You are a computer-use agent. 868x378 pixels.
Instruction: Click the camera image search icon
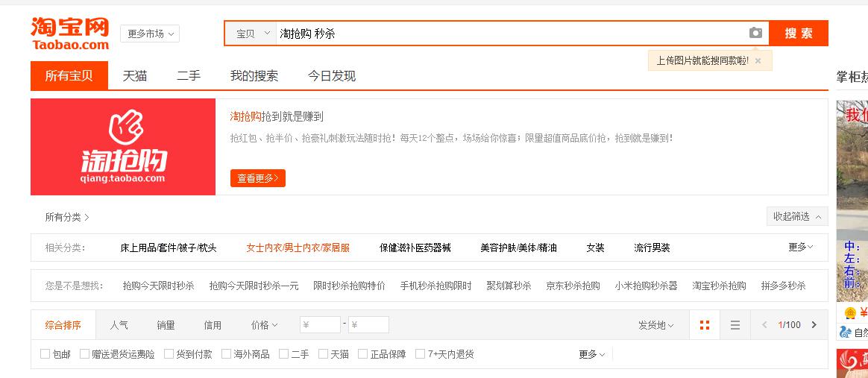click(x=755, y=33)
